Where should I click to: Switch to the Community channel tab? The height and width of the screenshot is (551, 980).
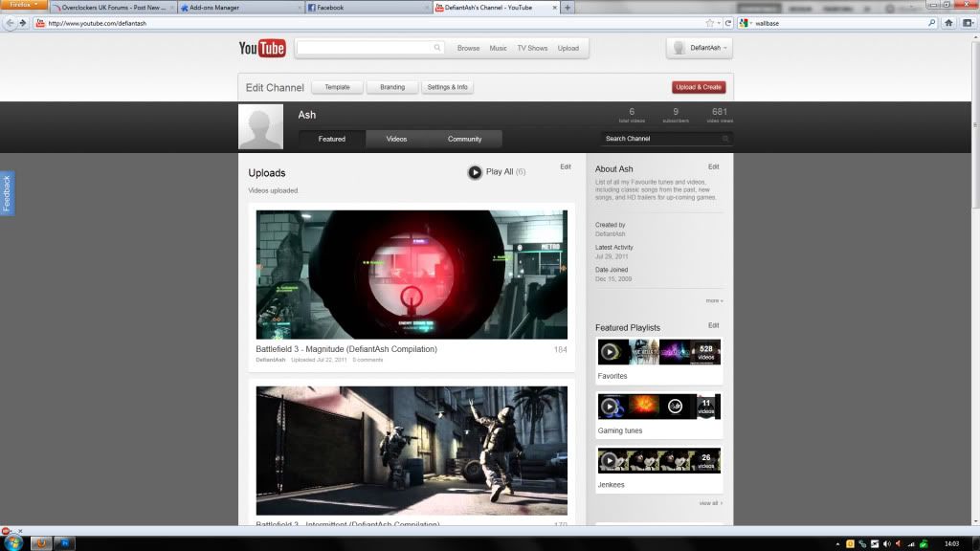coord(464,139)
